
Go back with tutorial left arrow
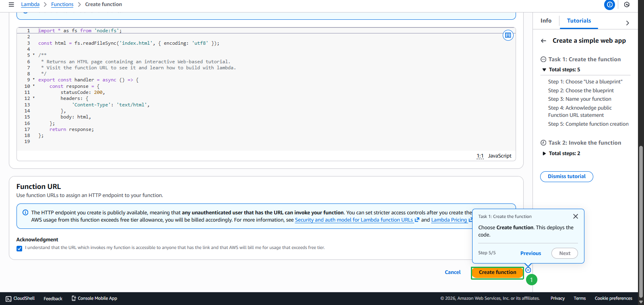(543, 41)
